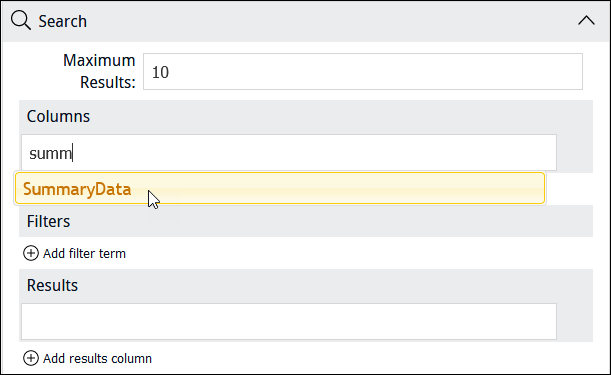This screenshot has width=611, height=375.
Task: Click the magnifying glass Search icon
Action: (x=21, y=20)
